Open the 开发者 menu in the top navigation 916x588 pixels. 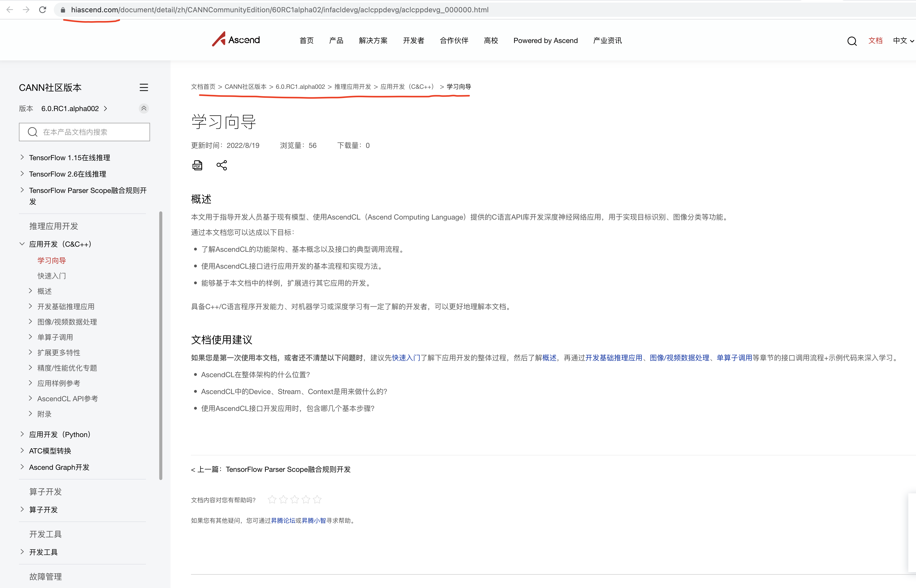[413, 40]
